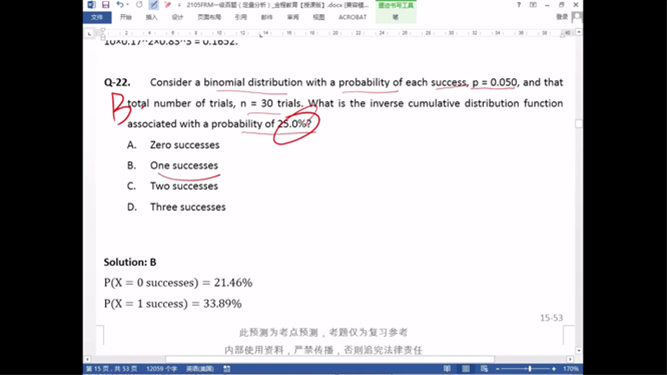Select the eraser/highlighter tool icon
Image resolution: width=667 pixels, height=375 pixels.
point(168,5)
